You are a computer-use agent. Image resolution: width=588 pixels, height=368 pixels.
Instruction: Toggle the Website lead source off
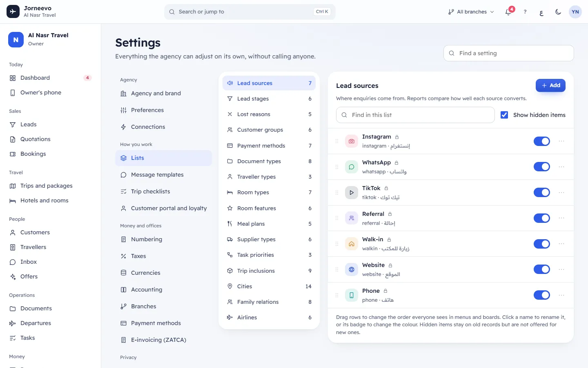[x=542, y=269]
